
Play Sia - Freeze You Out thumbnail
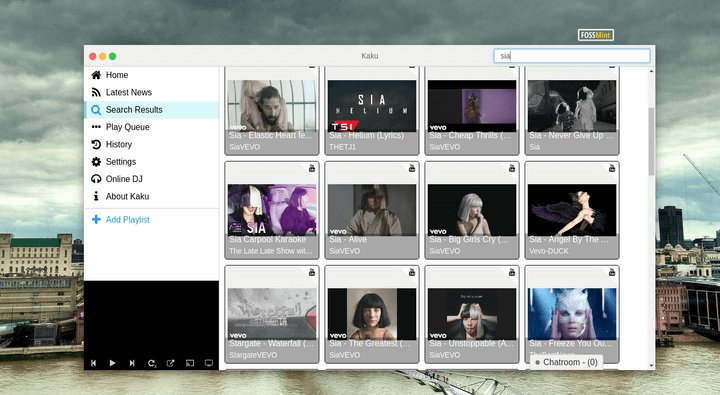coord(572,314)
